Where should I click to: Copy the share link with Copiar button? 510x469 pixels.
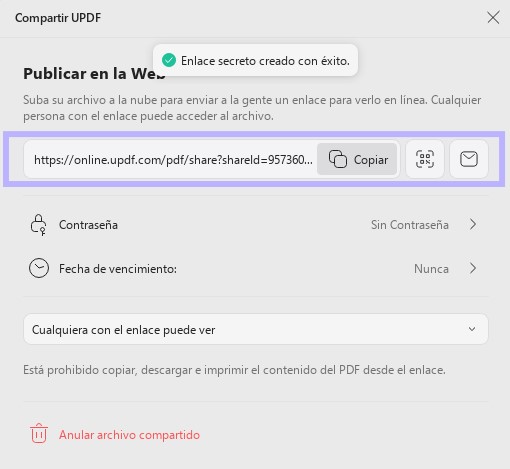(x=357, y=159)
